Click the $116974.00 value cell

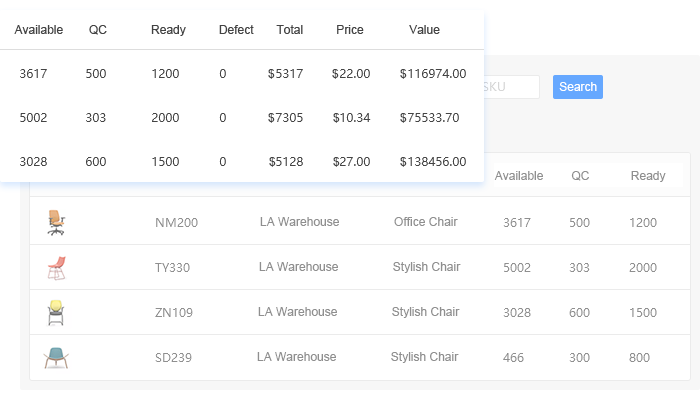pos(433,74)
